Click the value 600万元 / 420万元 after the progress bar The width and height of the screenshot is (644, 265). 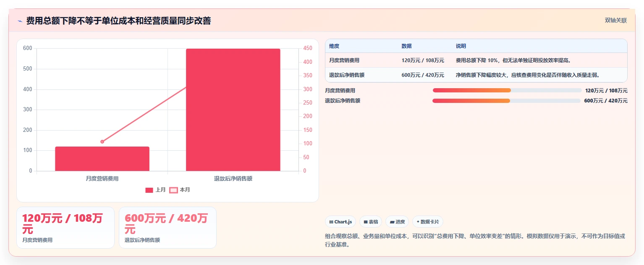606,101
